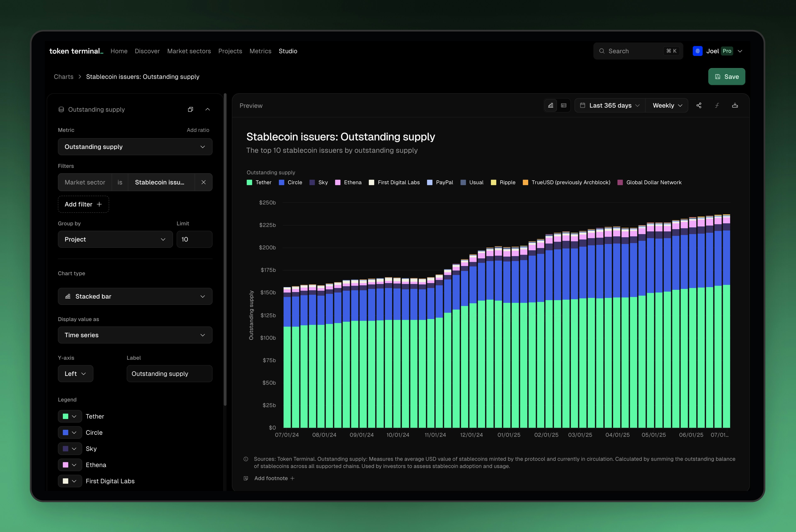
Task: Toggle Global Dollar Network in chart legend
Action: click(x=649, y=183)
